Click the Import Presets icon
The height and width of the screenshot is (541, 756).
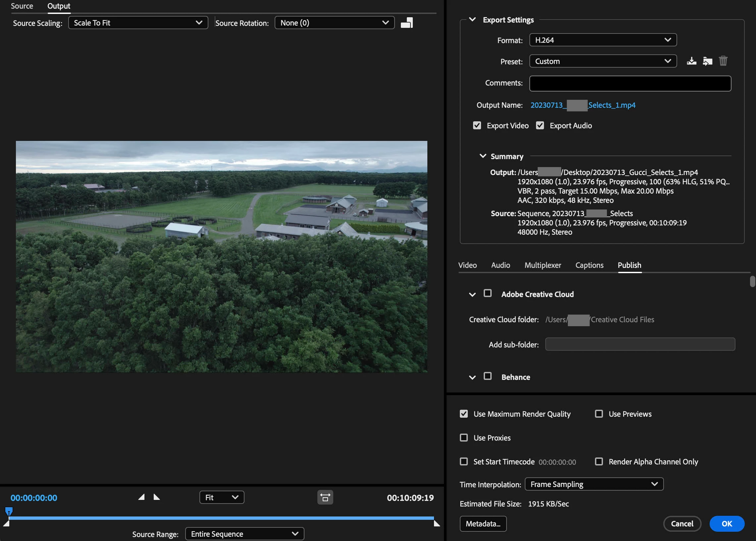707,61
